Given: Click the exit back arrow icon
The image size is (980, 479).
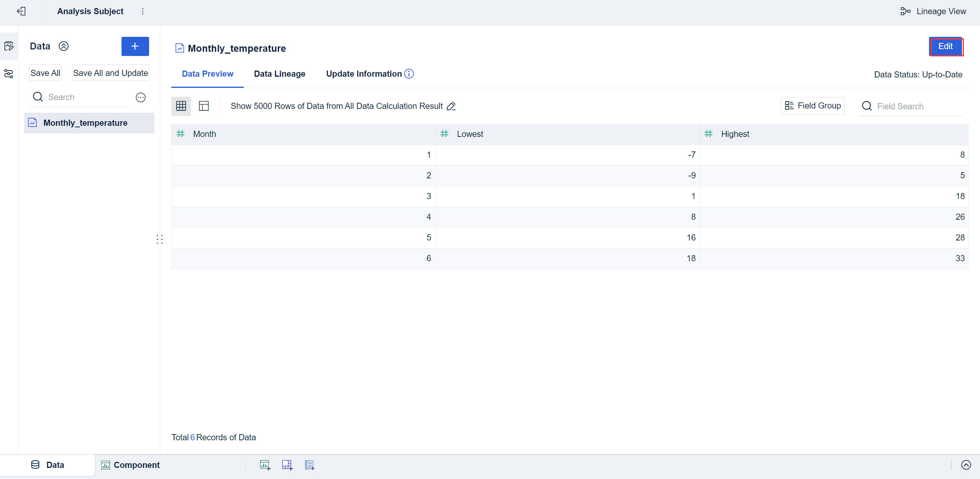Looking at the screenshot, I should click(x=21, y=11).
